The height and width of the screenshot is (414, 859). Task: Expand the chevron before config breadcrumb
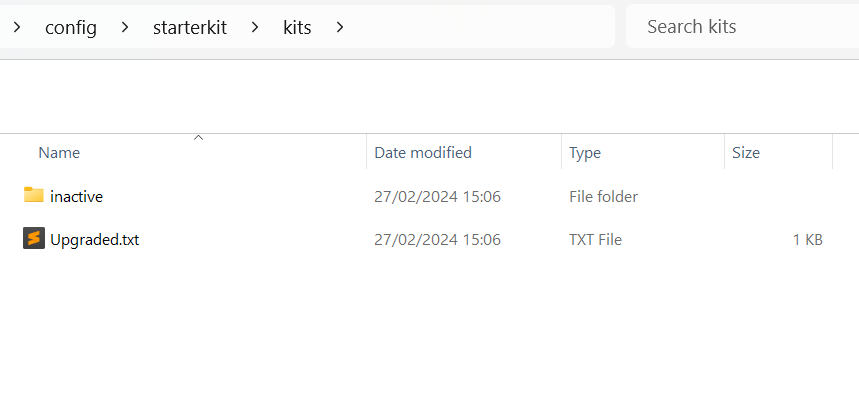17,27
